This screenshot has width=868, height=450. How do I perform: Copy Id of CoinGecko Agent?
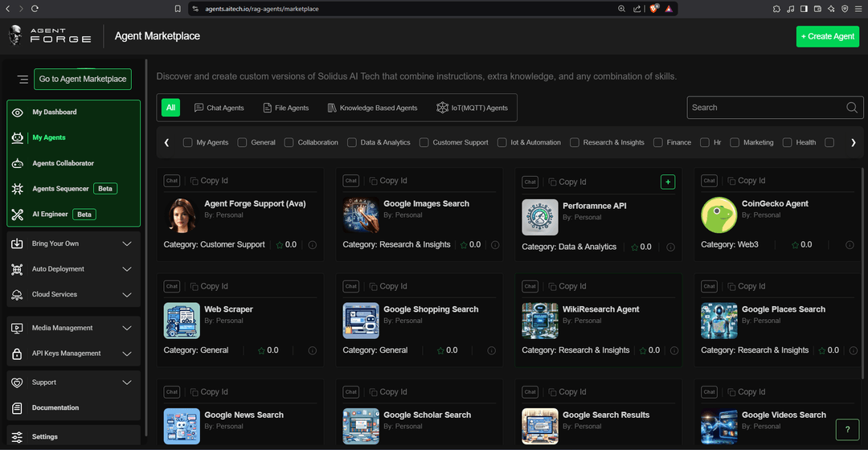click(746, 181)
